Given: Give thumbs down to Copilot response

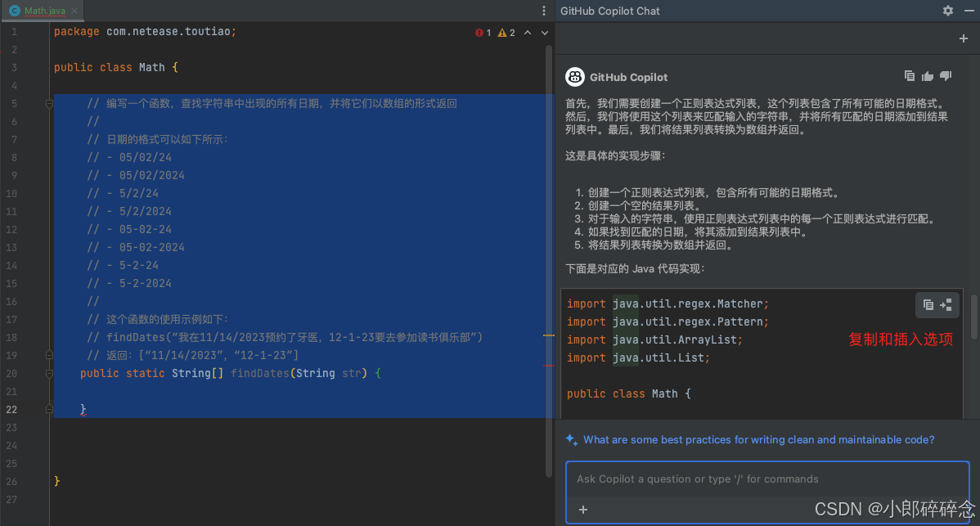Looking at the screenshot, I should 946,76.
